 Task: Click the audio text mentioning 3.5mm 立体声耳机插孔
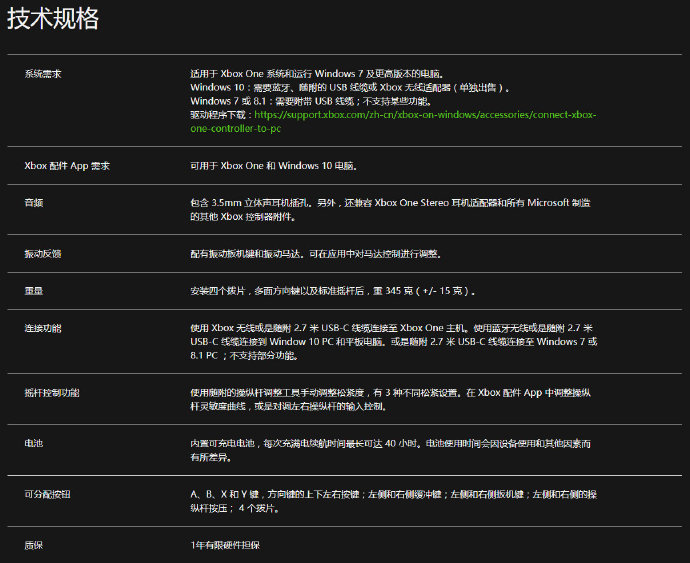click(x=390, y=210)
